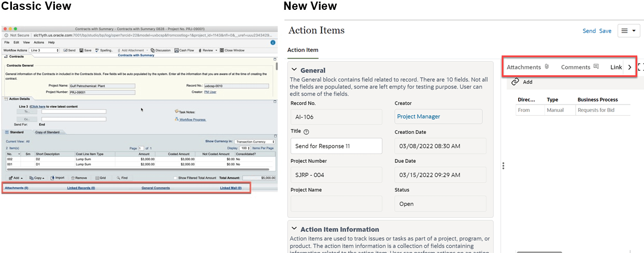The width and height of the screenshot is (644, 253).
Task: Click the Save link in New View
Action: 605,31
